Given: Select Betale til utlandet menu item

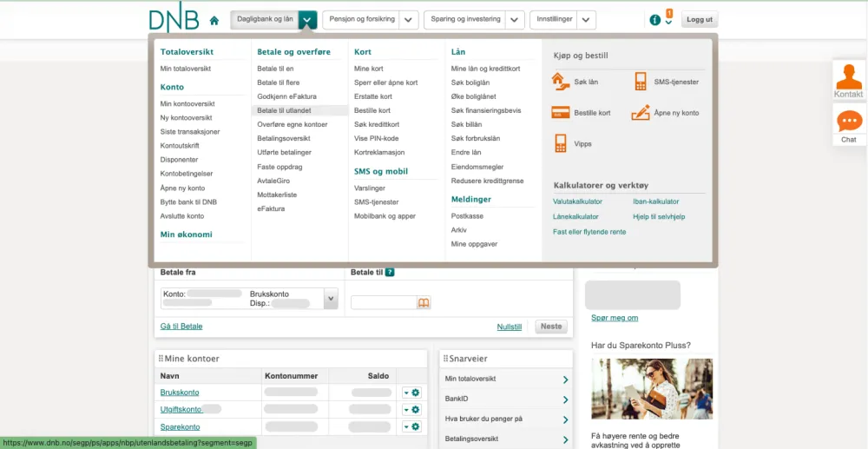Looking at the screenshot, I should pos(284,110).
